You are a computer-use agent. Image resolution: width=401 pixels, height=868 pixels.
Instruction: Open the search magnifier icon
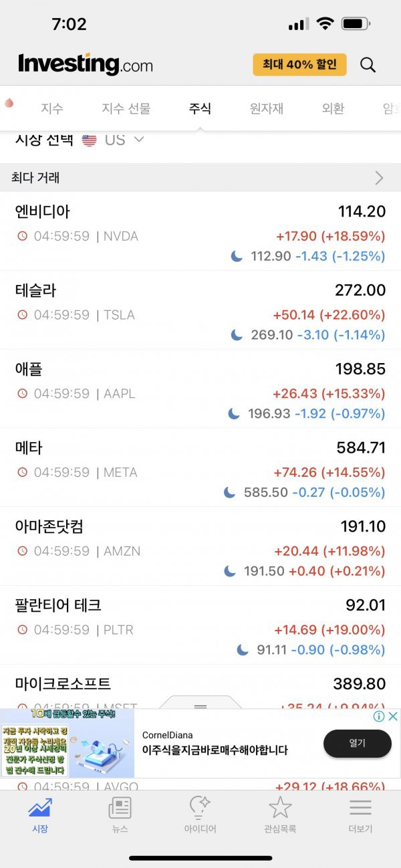368,65
